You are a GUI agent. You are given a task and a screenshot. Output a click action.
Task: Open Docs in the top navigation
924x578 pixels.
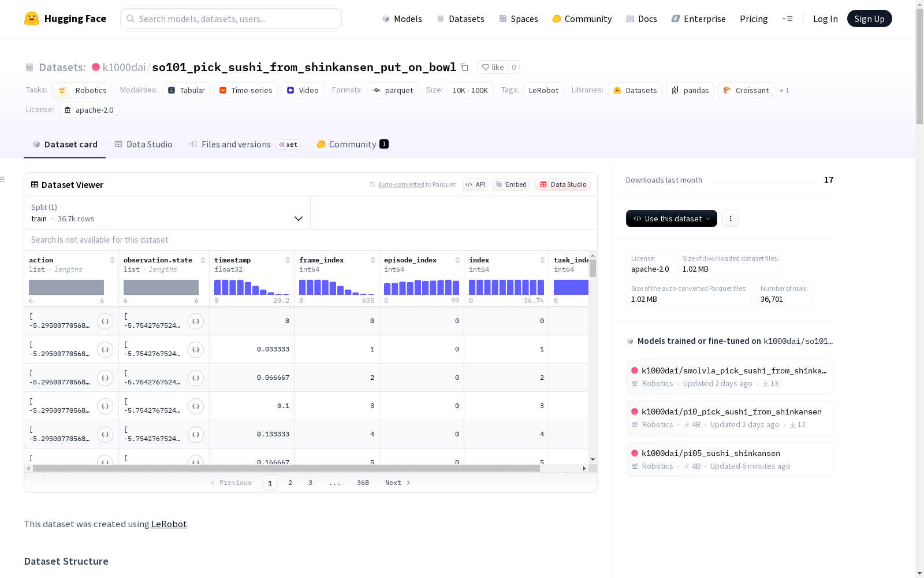[x=642, y=18]
